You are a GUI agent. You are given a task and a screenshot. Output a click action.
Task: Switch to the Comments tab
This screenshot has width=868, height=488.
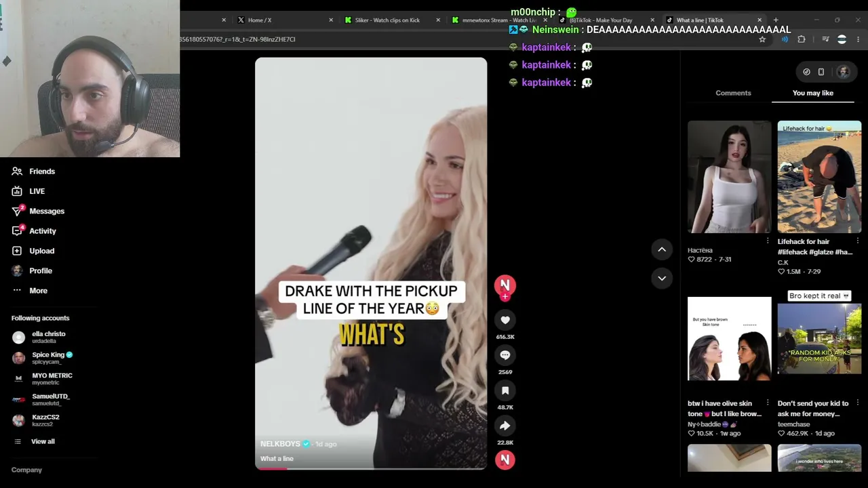pos(733,93)
